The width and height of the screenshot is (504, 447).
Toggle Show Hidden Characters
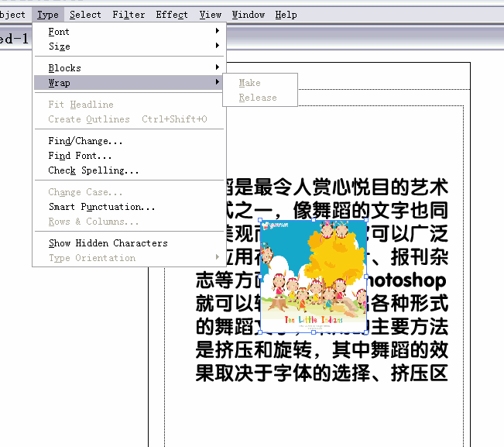click(x=129, y=243)
